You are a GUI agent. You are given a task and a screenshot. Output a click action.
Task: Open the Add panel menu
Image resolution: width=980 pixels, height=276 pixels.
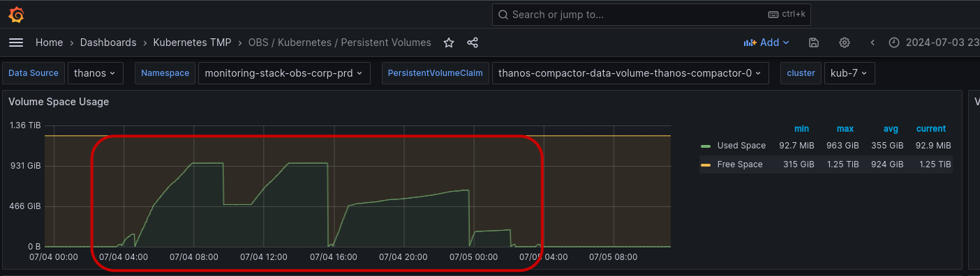[766, 43]
